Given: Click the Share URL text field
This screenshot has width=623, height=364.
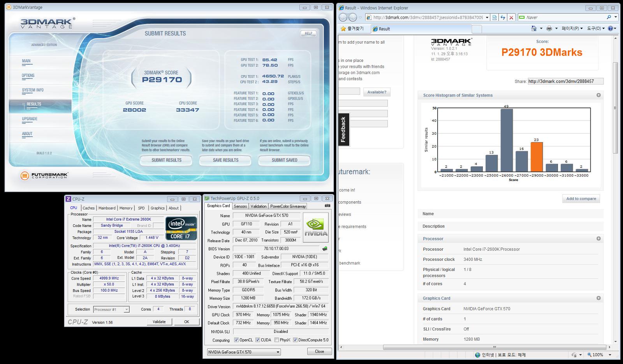Looking at the screenshot, I should [565, 81].
